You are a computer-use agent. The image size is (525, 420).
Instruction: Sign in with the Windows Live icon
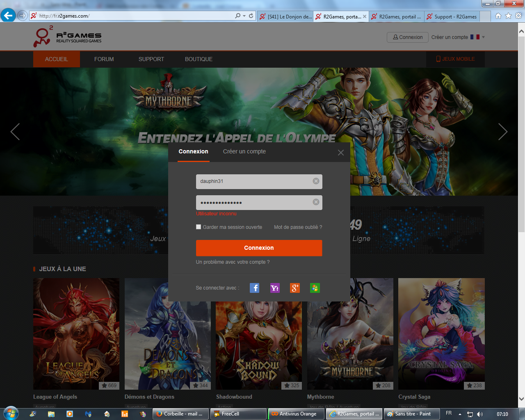coord(315,288)
